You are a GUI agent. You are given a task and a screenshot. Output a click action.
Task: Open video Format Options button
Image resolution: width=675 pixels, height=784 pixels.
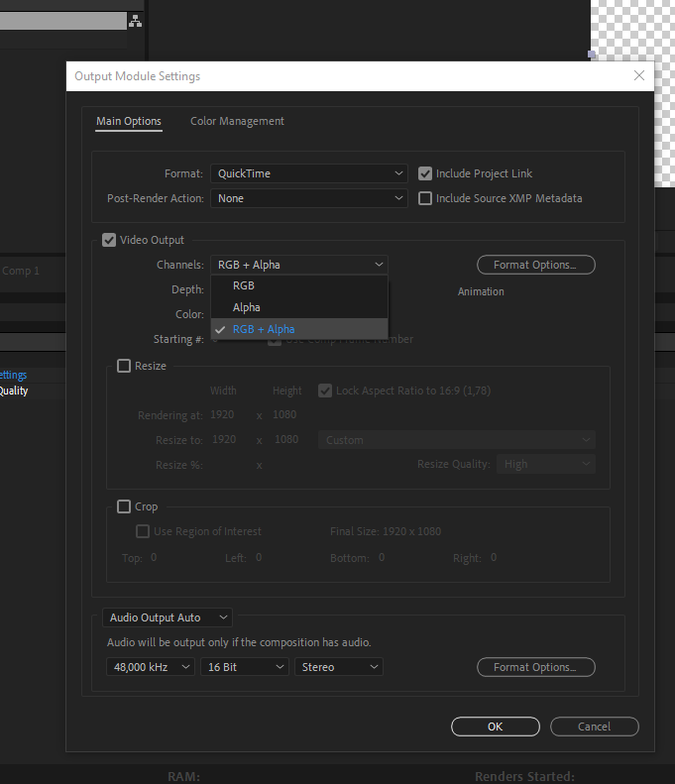click(x=535, y=265)
